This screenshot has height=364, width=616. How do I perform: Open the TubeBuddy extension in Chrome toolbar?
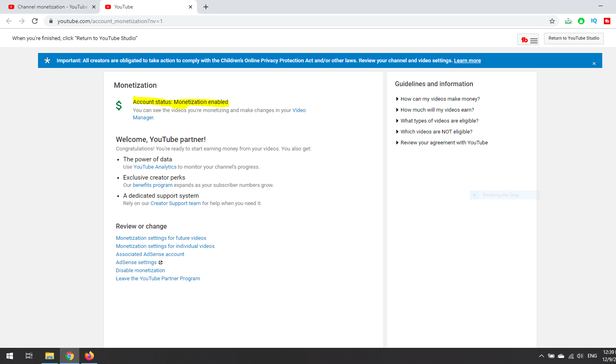tap(607, 21)
